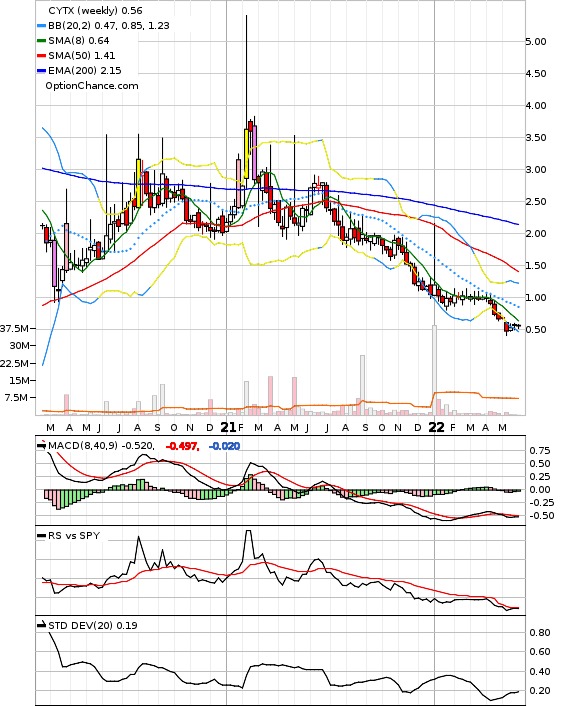Click the 0.80 std dev axis label
Screen dimensions: 566x706
pos(540,633)
